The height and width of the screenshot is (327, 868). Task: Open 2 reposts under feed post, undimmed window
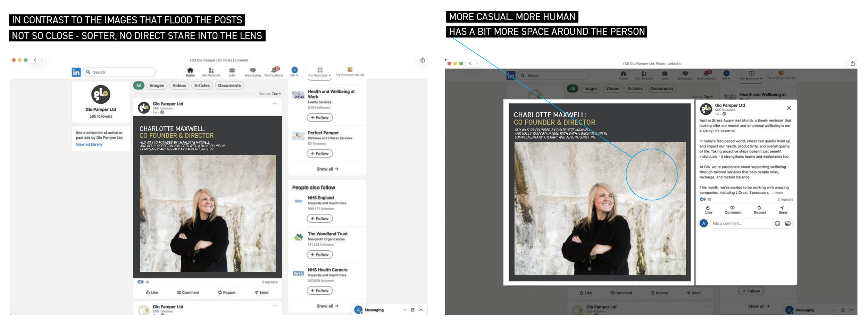pyautogui.click(x=269, y=282)
